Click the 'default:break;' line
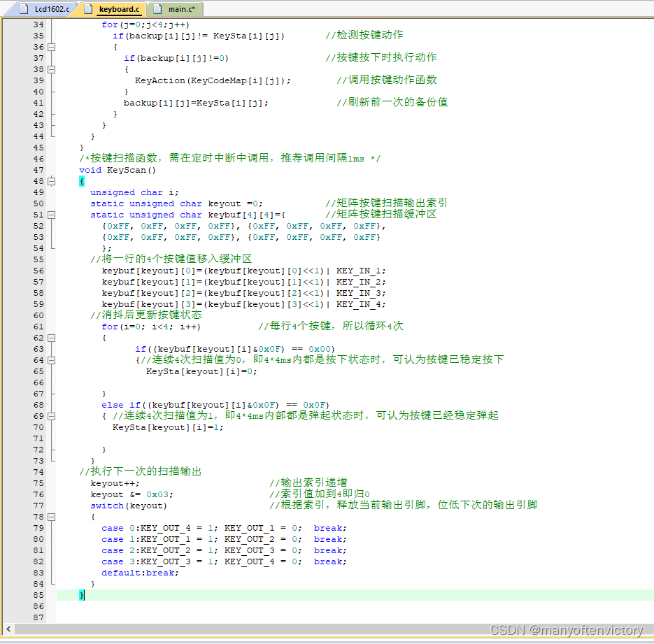The width and height of the screenshot is (654, 644). [140, 573]
